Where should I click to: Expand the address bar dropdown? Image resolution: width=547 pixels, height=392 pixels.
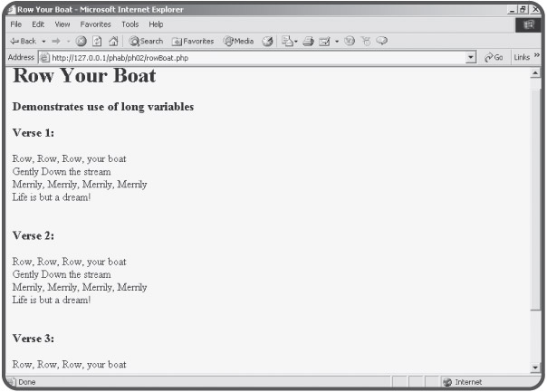click(471, 57)
